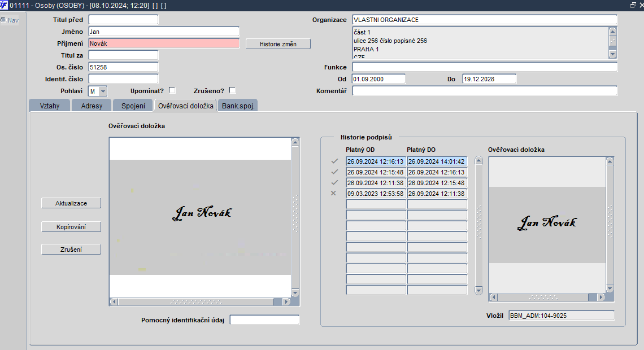Click address line PRAHA 1
This screenshot has height=350, width=644.
pyautogui.click(x=367, y=49)
